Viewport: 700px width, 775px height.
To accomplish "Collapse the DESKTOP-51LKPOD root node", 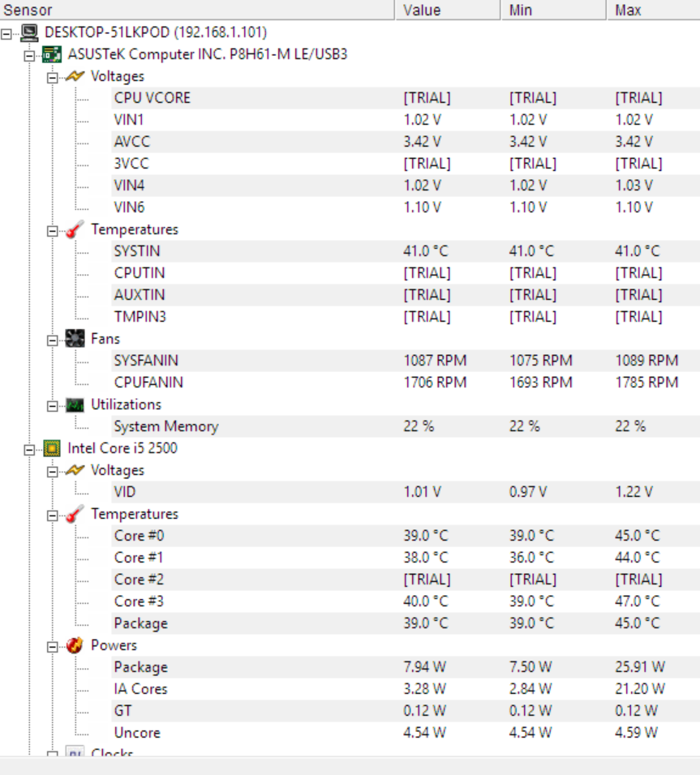I will [6, 34].
